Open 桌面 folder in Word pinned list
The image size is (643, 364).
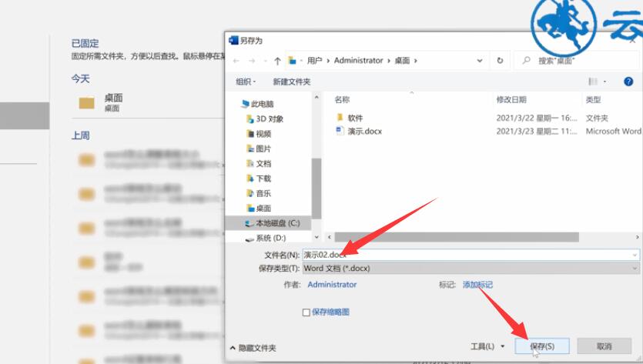148,102
